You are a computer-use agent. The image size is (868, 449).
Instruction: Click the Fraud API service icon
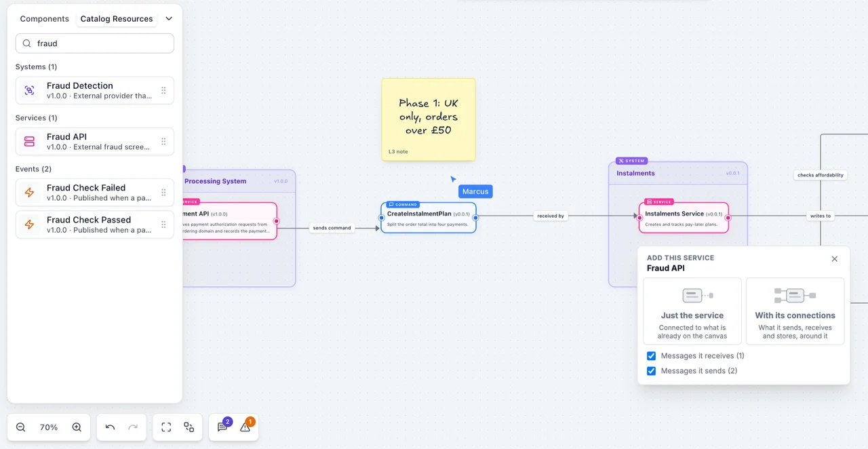coord(29,141)
